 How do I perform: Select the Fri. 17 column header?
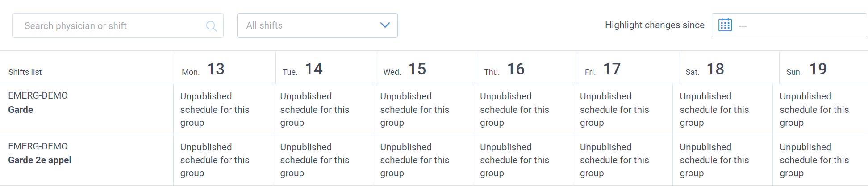(x=628, y=68)
